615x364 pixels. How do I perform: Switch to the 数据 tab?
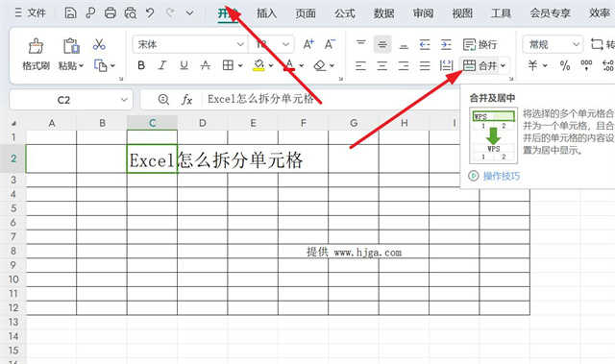(384, 13)
